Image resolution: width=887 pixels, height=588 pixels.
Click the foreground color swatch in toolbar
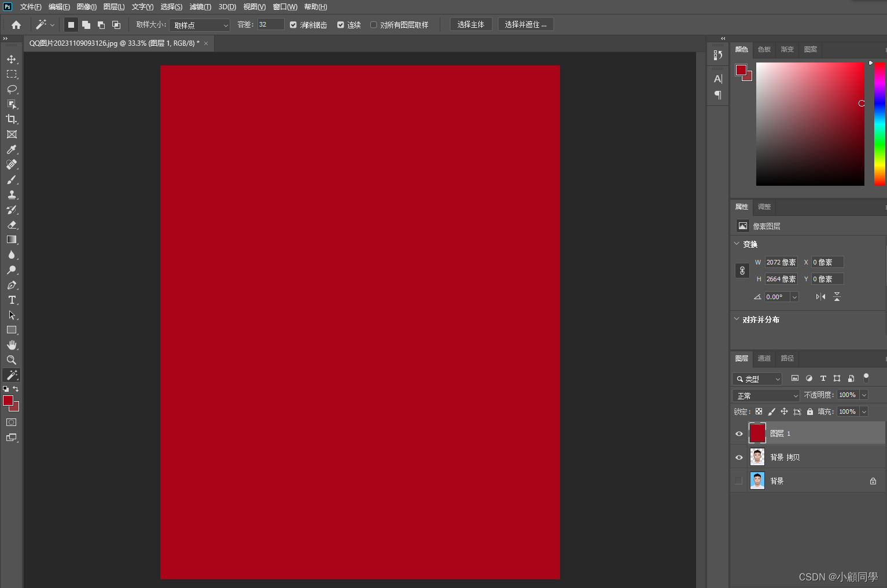pyautogui.click(x=8, y=400)
